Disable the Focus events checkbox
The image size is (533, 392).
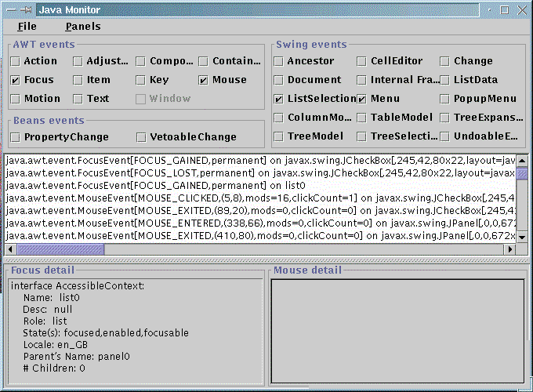coord(16,80)
